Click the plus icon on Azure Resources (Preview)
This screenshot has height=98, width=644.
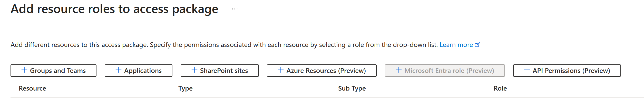[281, 70]
